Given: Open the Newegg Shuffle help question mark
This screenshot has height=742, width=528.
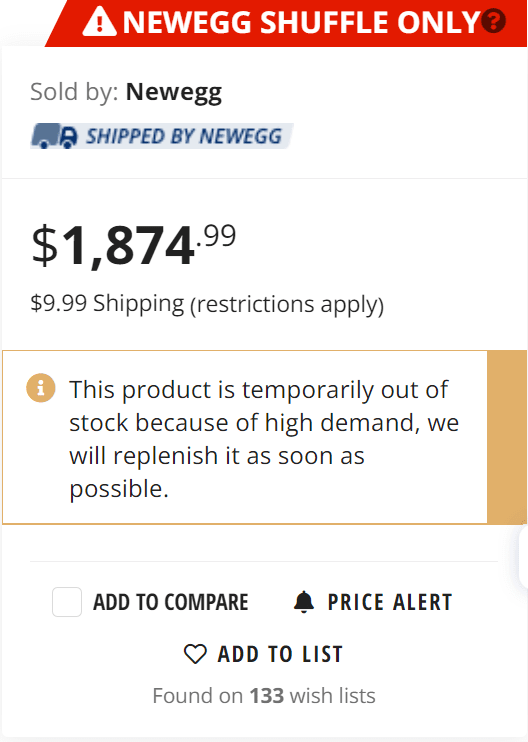Looking at the screenshot, I should tap(493, 21).
